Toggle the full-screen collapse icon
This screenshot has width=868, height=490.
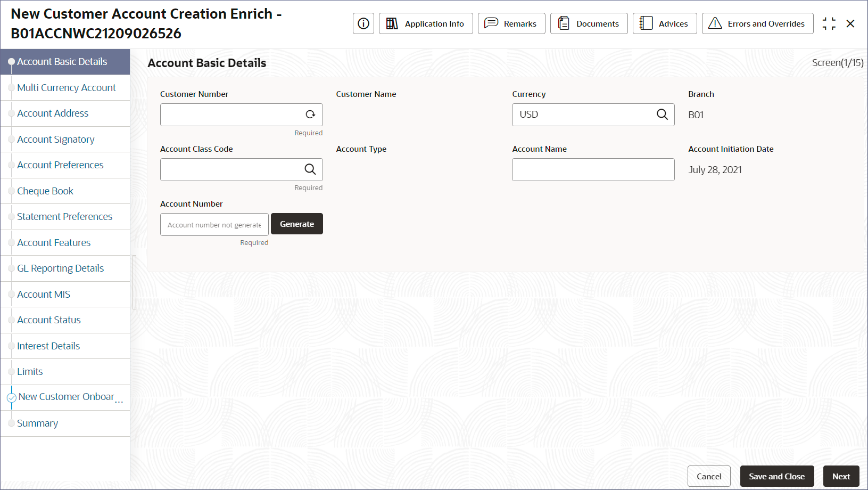[829, 23]
